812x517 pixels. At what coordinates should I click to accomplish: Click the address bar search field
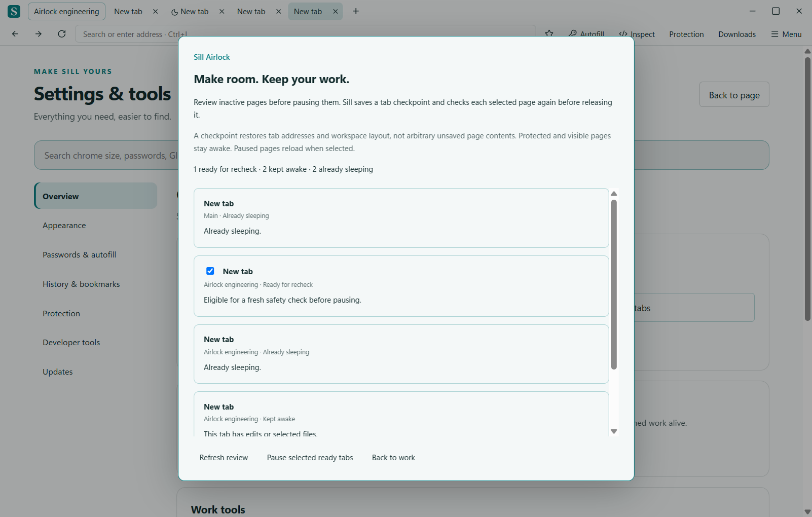coord(305,34)
